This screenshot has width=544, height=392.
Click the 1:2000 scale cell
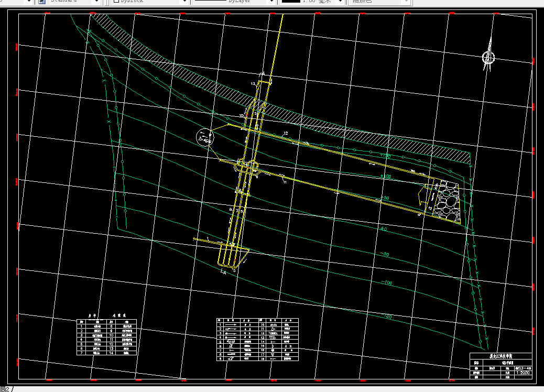coord(523,373)
